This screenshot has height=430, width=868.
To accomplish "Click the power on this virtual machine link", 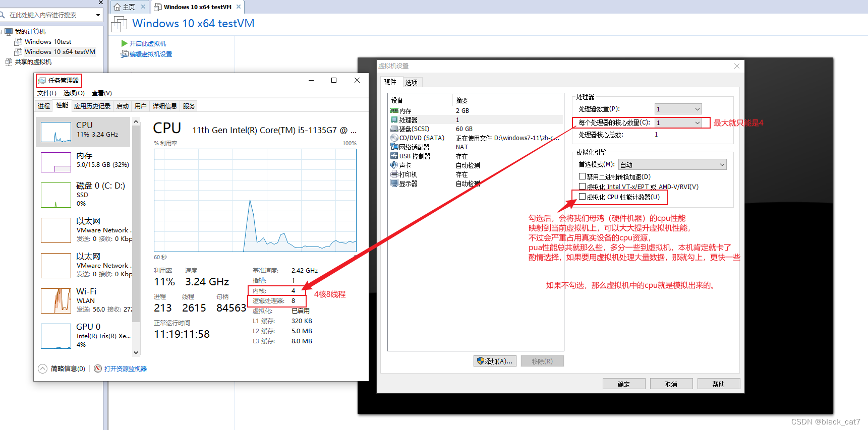I will click(147, 44).
